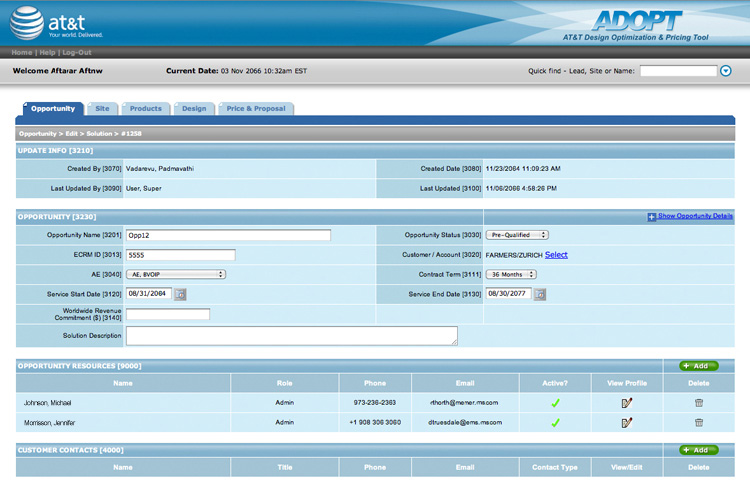Click Last Updated By value User, Super
Image resolution: width=750 pixels, height=485 pixels.
tap(143, 188)
